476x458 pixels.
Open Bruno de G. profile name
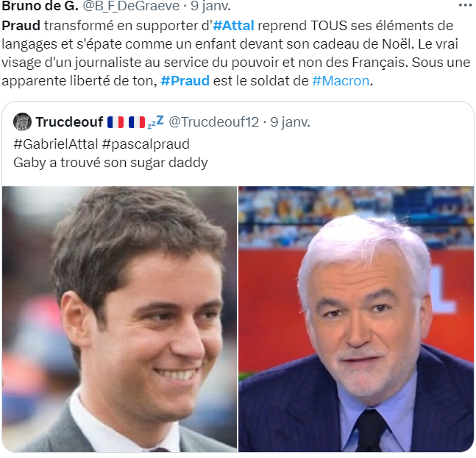coord(40,6)
